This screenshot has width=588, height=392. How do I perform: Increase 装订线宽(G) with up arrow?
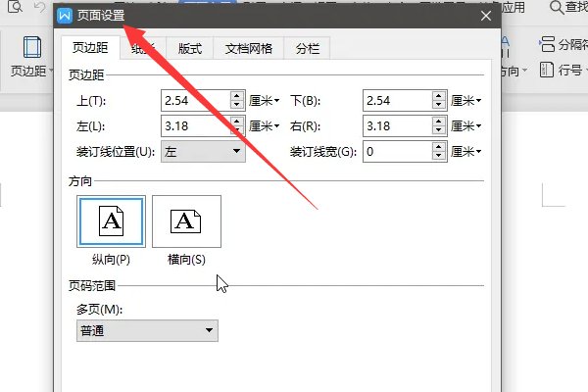tap(438, 147)
